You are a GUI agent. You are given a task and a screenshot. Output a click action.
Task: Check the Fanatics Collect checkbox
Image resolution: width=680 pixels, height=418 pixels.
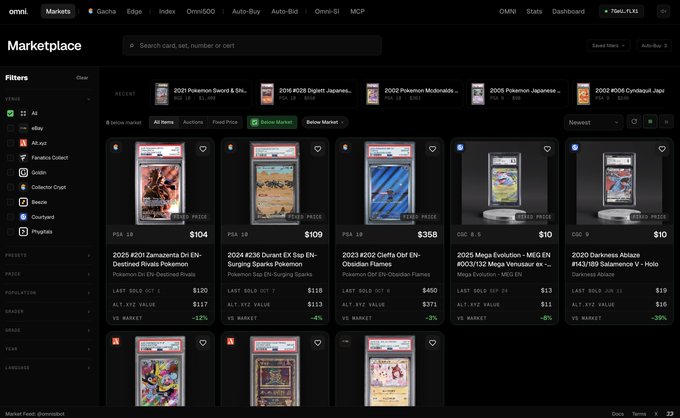[10, 157]
